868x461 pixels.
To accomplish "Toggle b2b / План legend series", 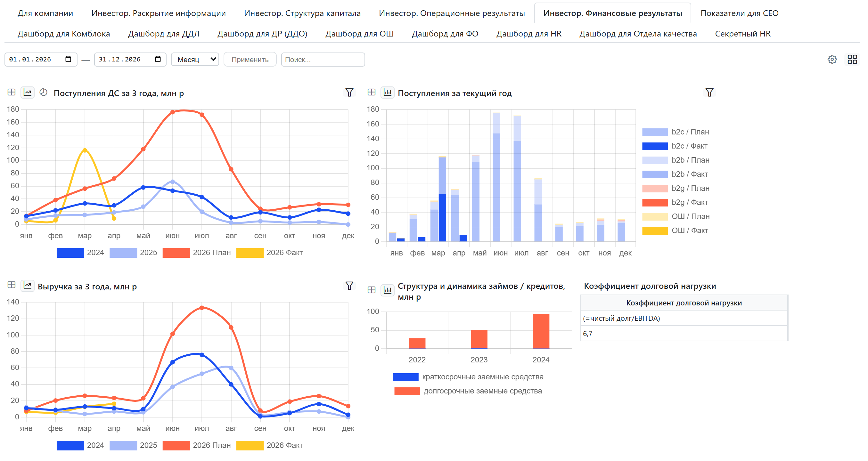I will (676, 160).
